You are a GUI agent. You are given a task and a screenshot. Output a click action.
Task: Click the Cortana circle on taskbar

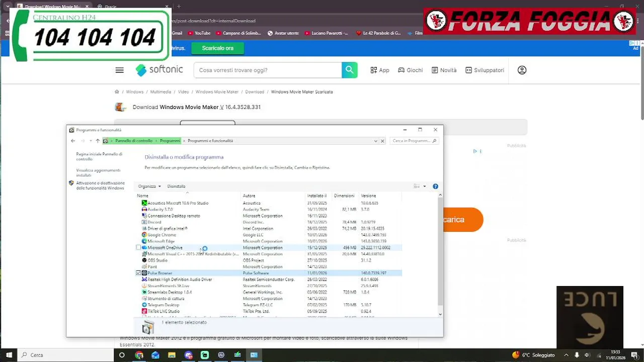pos(122,355)
